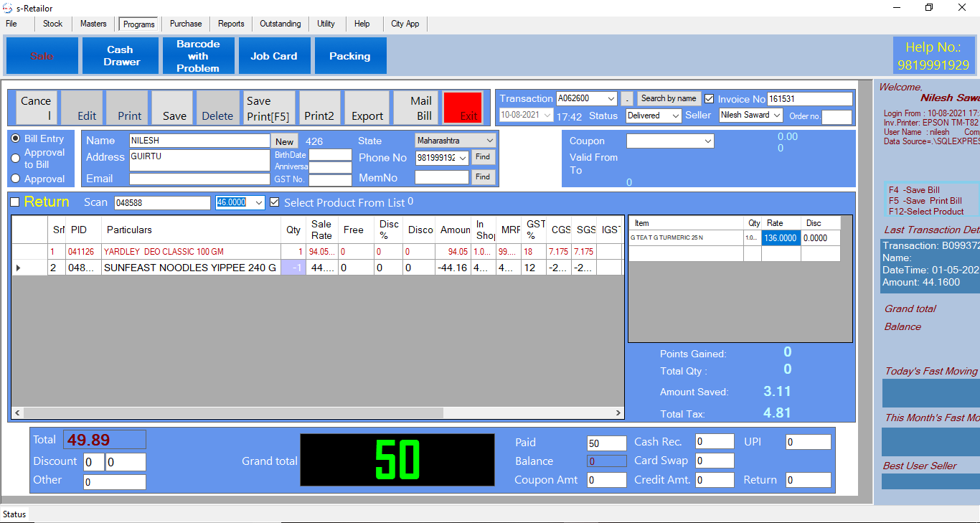Click the Save Print[F5] button

pos(268,108)
